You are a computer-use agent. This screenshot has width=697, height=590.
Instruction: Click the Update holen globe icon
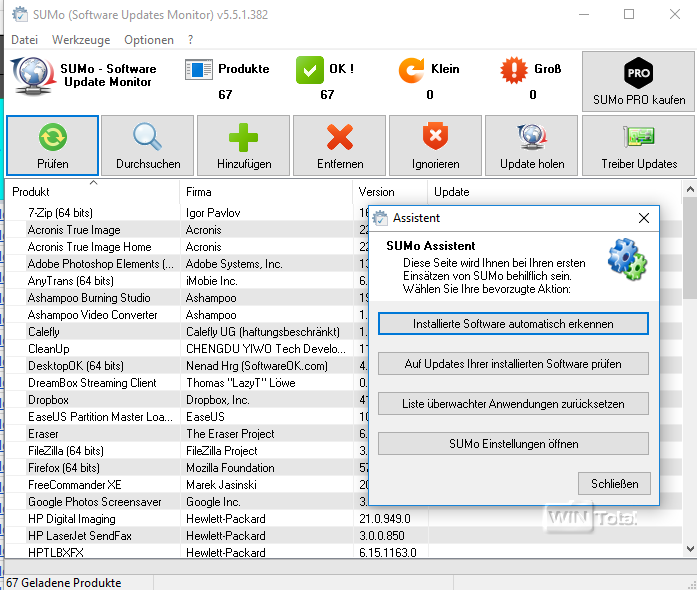[532, 137]
